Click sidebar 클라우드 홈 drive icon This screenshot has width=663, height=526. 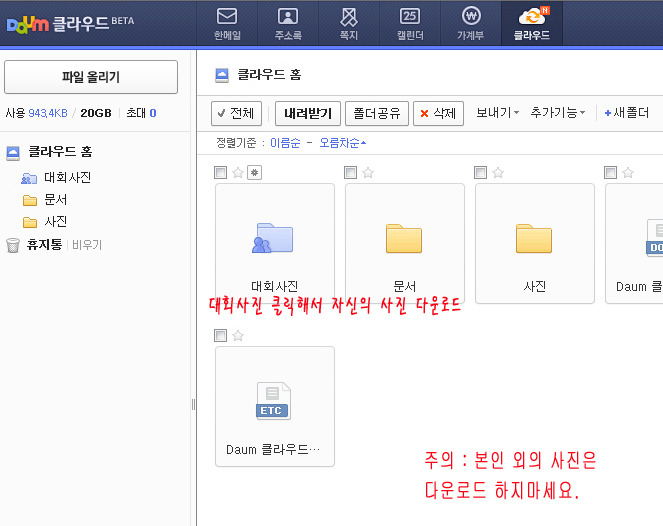point(13,153)
